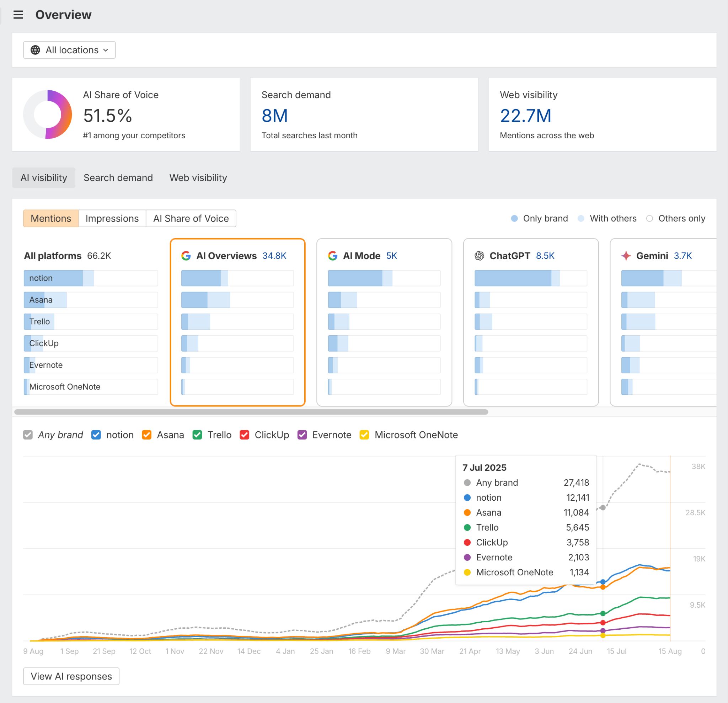
Task: Click the Google logo on the AI Overviews card
Action: 186,256
